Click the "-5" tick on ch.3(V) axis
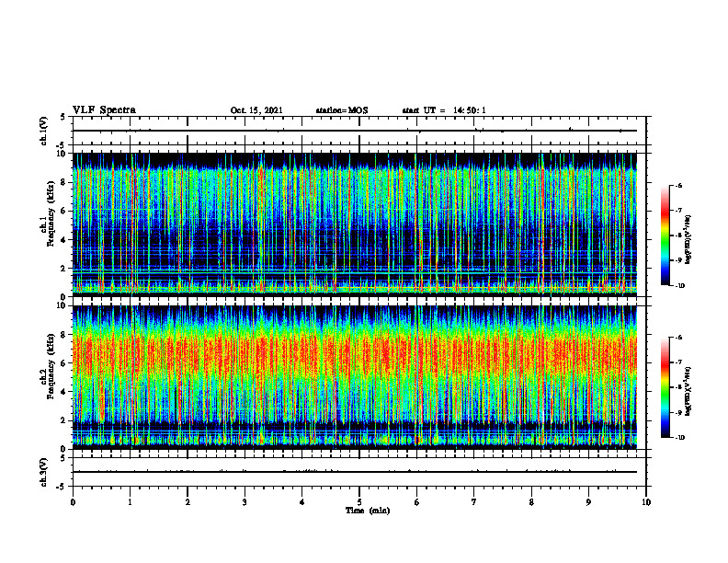Image resolution: width=728 pixels, height=563 pixels. pos(63,487)
